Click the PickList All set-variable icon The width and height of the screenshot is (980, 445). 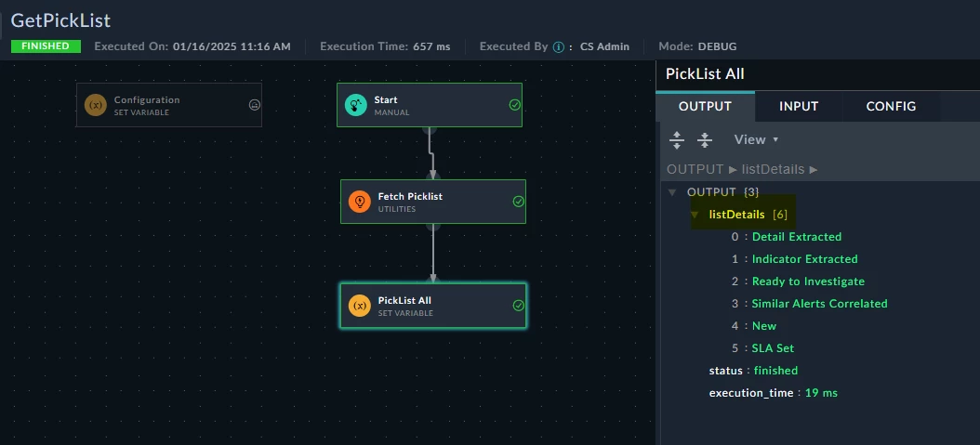coord(360,306)
